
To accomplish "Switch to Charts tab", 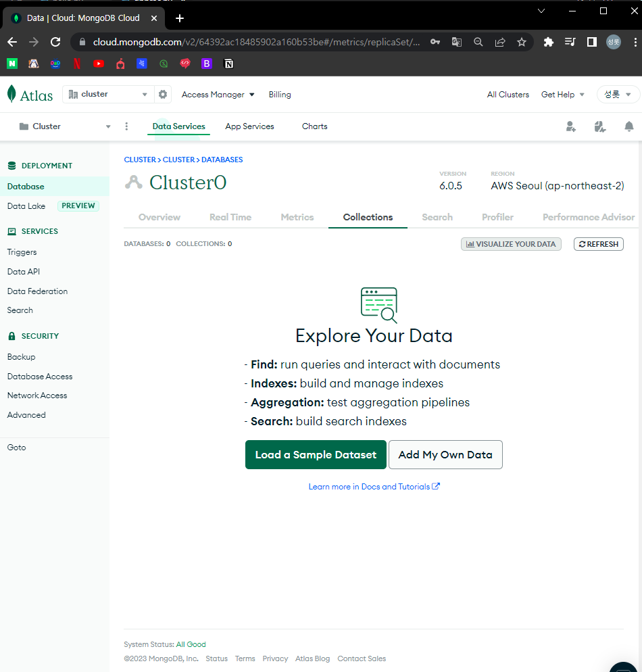I will pos(314,126).
